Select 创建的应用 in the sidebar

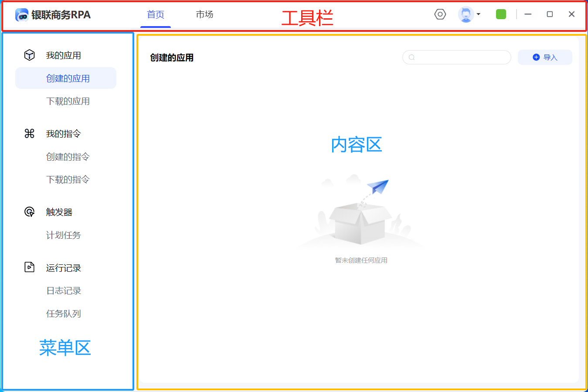(68, 78)
